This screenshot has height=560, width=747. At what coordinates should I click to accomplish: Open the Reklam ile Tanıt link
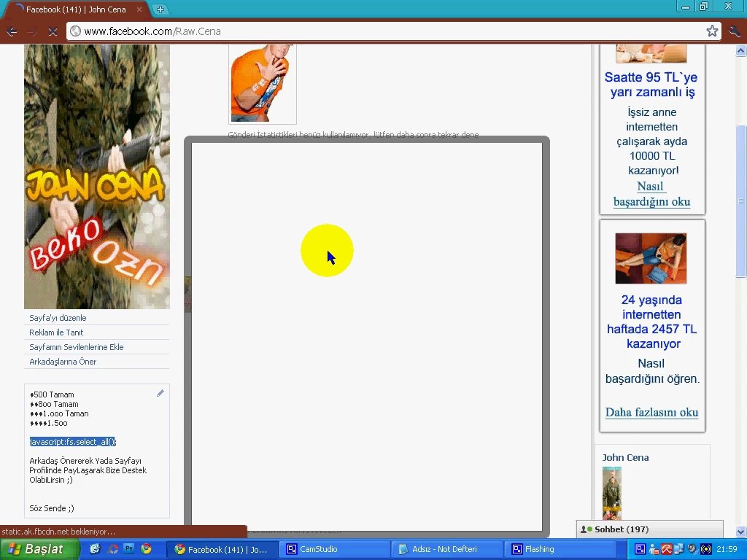coord(56,332)
